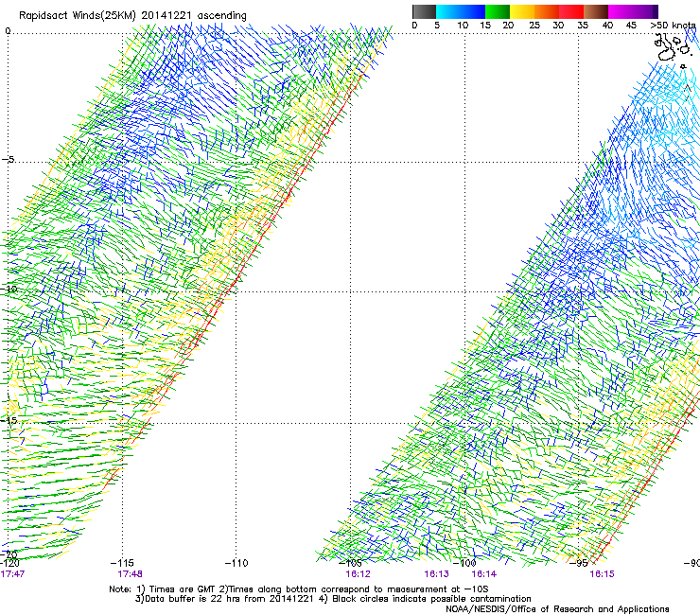The width and height of the screenshot is (700, 615).
Task: Click the yellow 20-25 knots legend swatch
Action: pos(522,11)
